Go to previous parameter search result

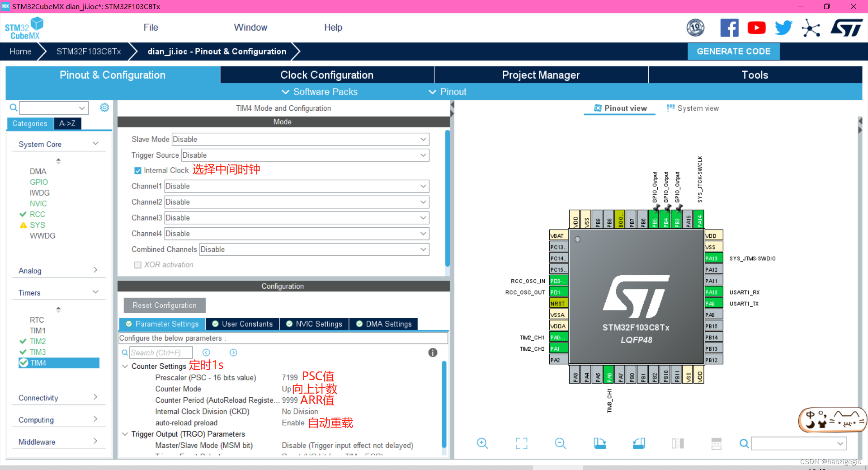pyautogui.click(x=206, y=352)
